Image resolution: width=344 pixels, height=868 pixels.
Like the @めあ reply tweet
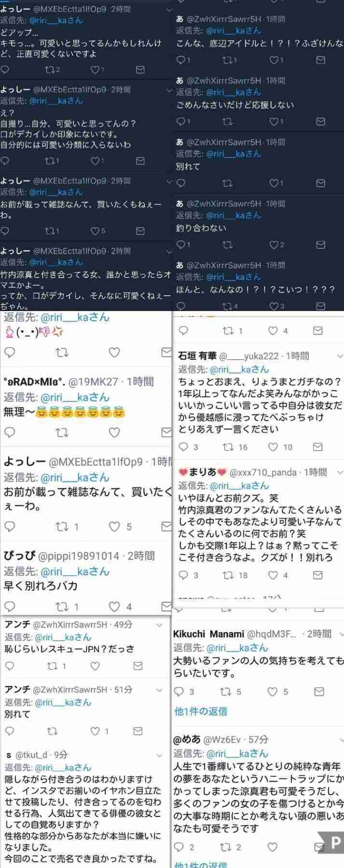tap(273, 847)
